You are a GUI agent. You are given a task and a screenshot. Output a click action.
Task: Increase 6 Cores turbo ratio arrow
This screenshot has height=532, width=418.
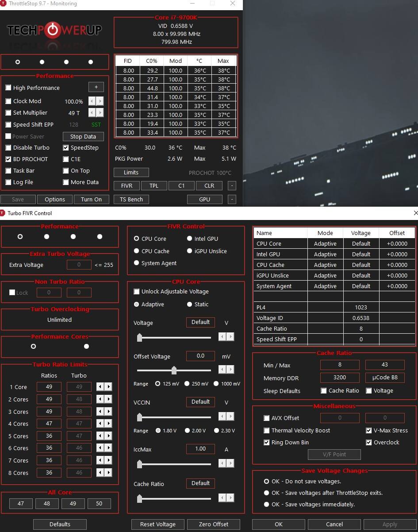coord(108,448)
